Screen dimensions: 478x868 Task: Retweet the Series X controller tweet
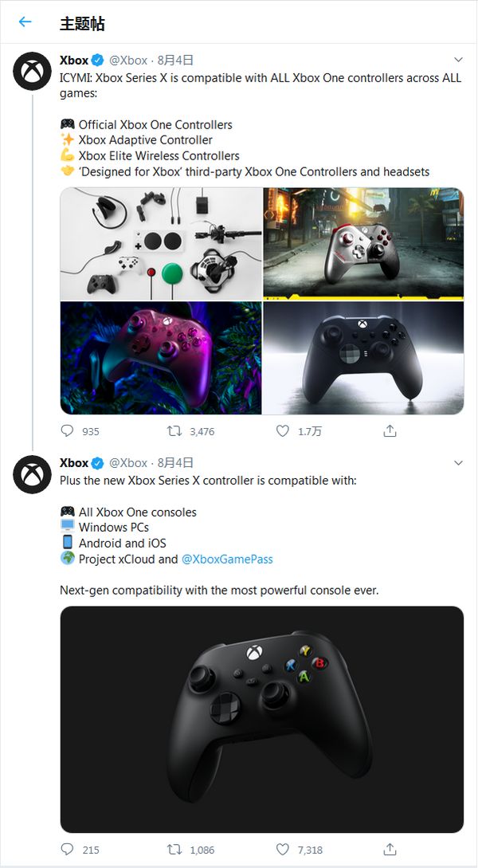pos(174,850)
